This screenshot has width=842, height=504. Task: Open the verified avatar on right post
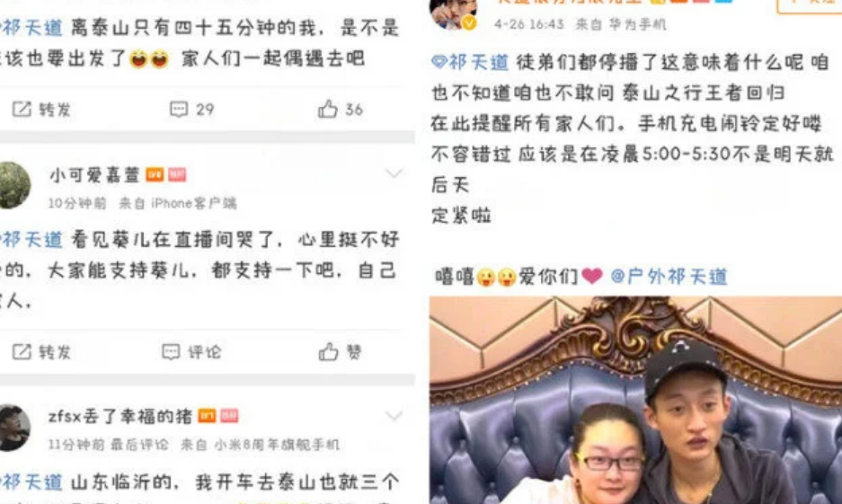[x=453, y=13]
